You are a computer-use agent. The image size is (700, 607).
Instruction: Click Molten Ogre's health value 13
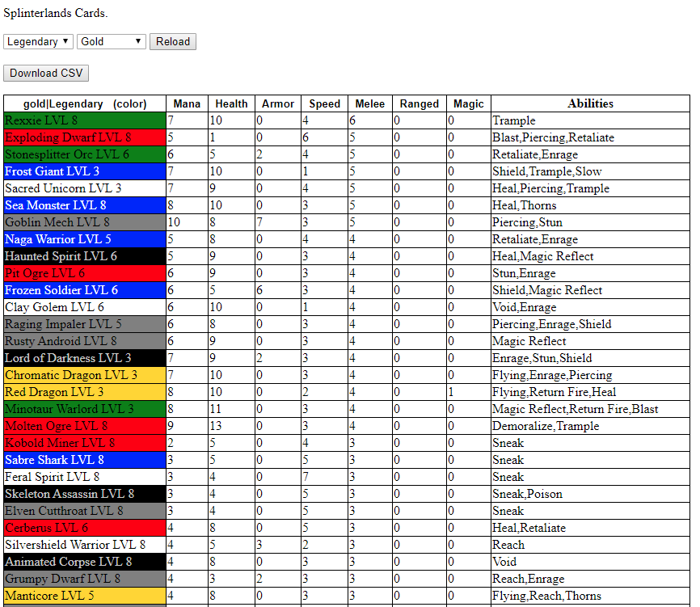pyautogui.click(x=231, y=426)
